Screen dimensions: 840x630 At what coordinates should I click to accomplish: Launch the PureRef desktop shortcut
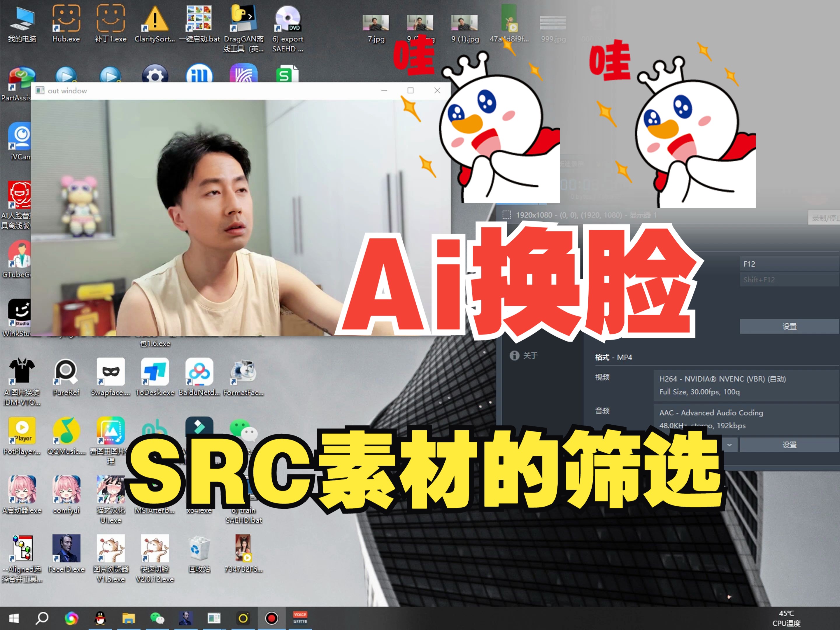click(x=66, y=377)
